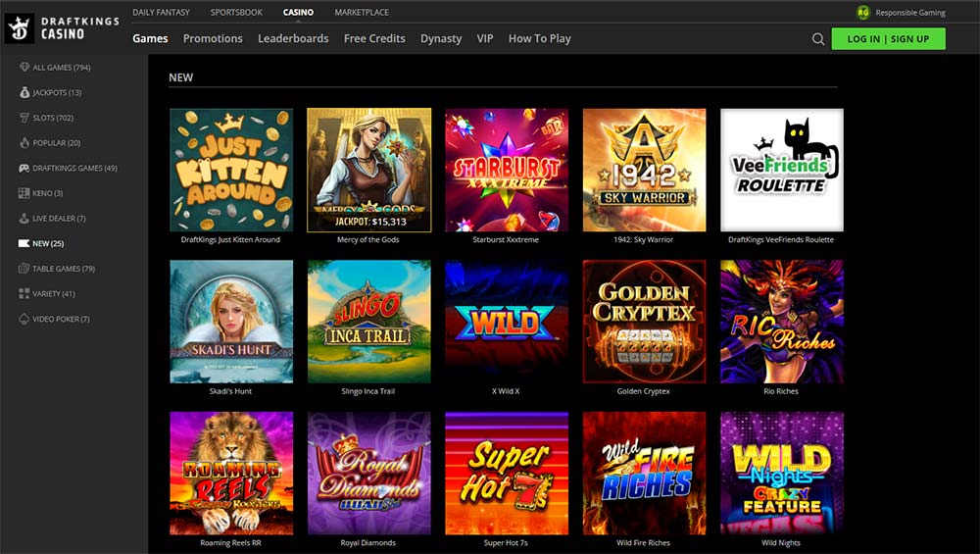980x554 pixels.
Task: Click the 'Mercy of the Gods' caption
Action: (368, 239)
